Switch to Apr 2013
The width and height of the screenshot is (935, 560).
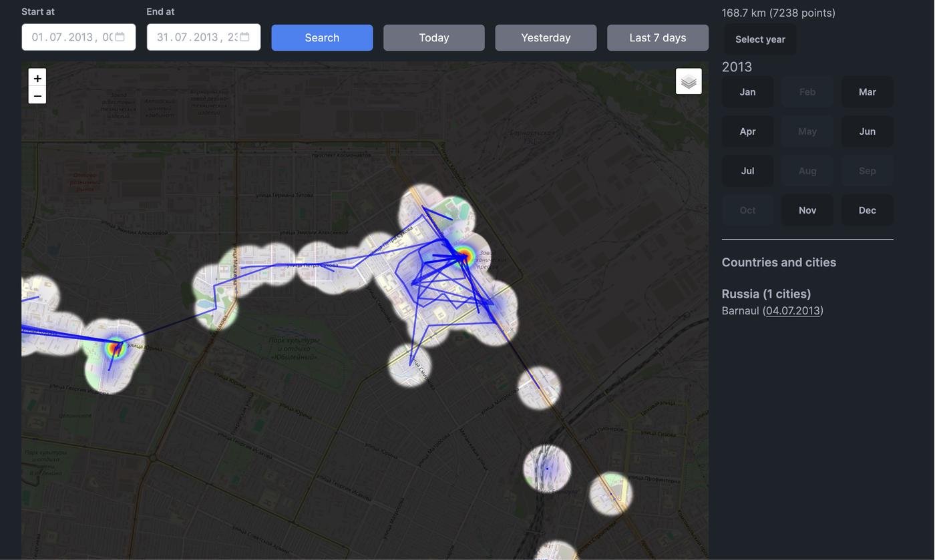(x=747, y=131)
